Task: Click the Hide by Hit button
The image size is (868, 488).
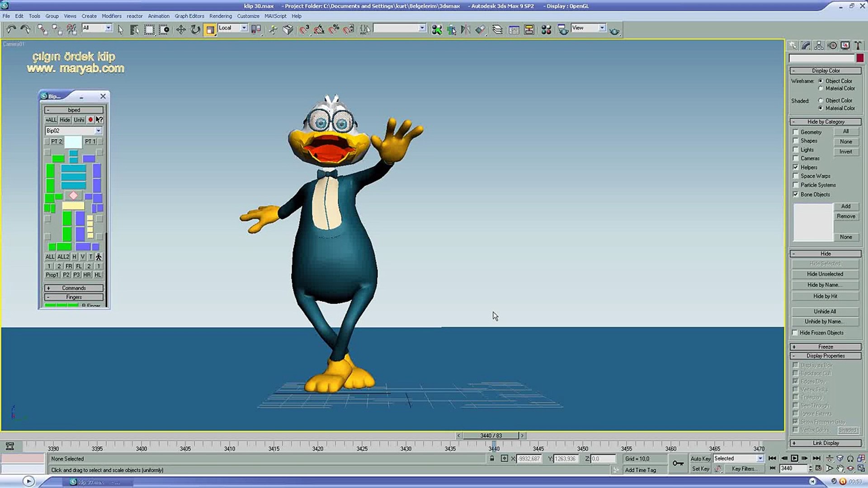Action: [x=825, y=296]
